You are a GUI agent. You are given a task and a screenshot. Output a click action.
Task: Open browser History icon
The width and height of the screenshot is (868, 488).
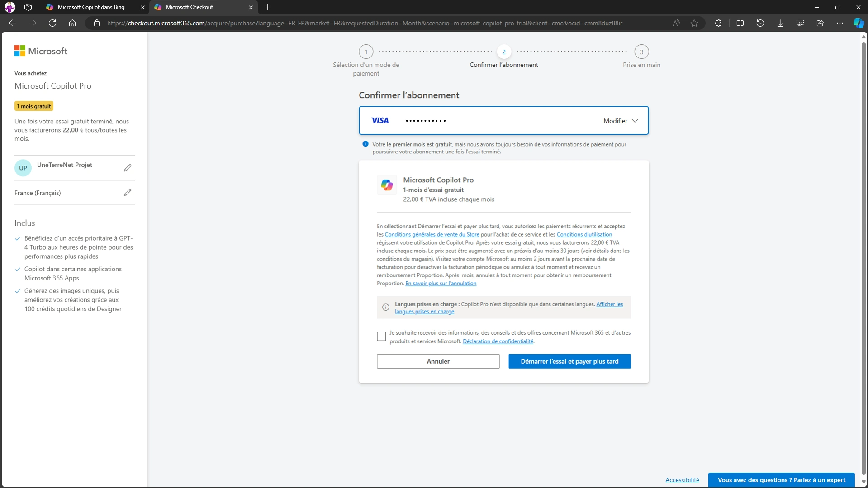pos(760,23)
